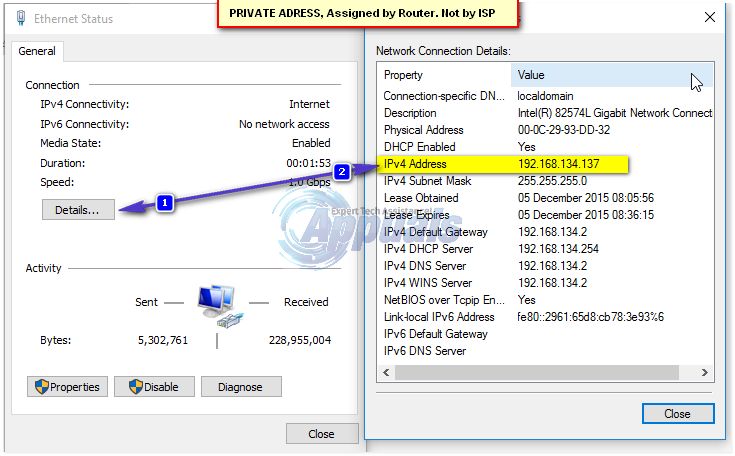
Task: Click the network computers activity icon
Action: coord(220,306)
